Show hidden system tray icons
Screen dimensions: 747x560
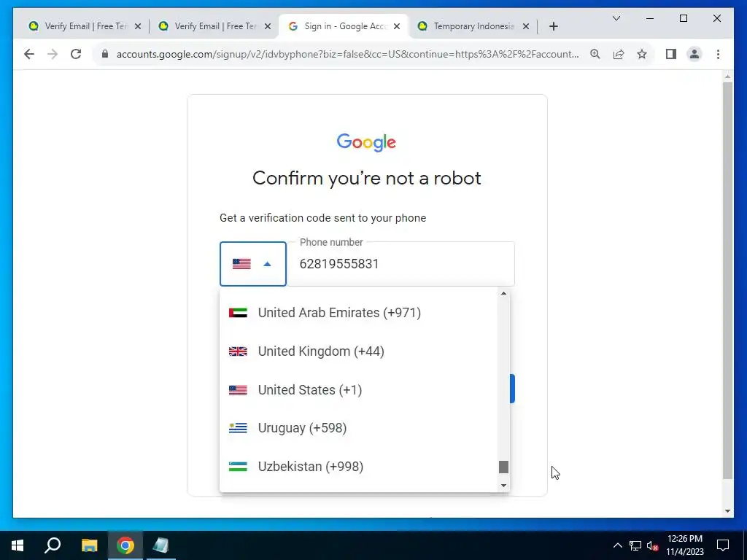click(617, 545)
